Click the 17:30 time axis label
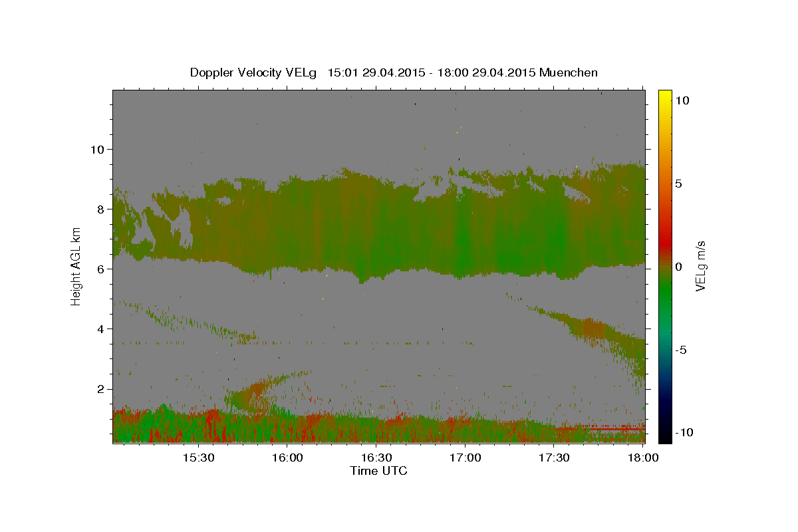The image size is (798, 532). [554, 458]
